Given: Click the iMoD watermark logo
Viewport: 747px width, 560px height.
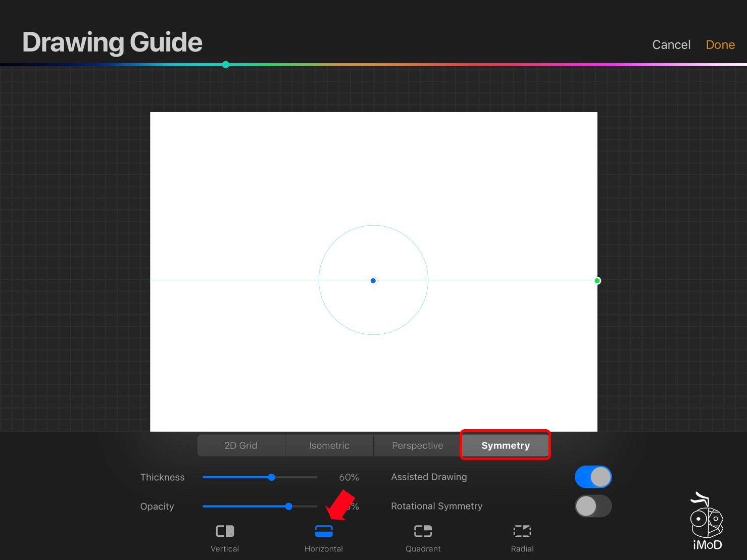Looking at the screenshot, I should point(707,522).
